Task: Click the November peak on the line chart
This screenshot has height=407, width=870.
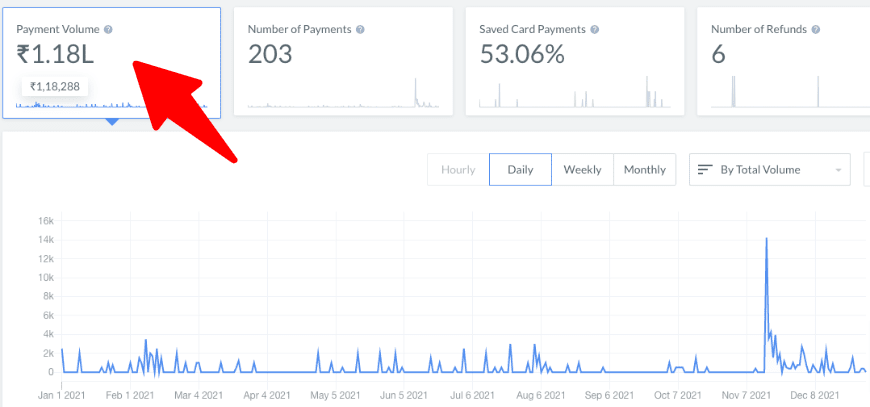Action: click(766, 238)
